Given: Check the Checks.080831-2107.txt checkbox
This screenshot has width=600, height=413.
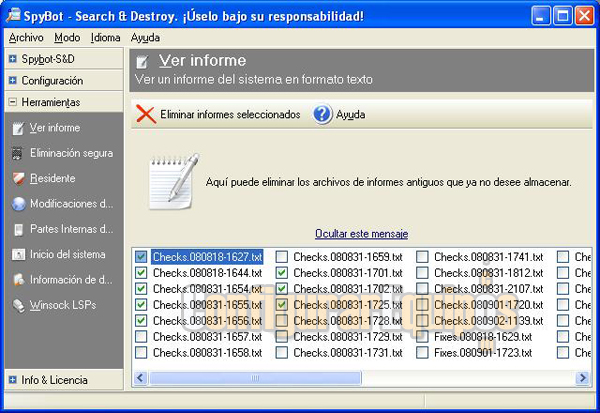Looking at the screenshot, I should [x=422, y=289].
